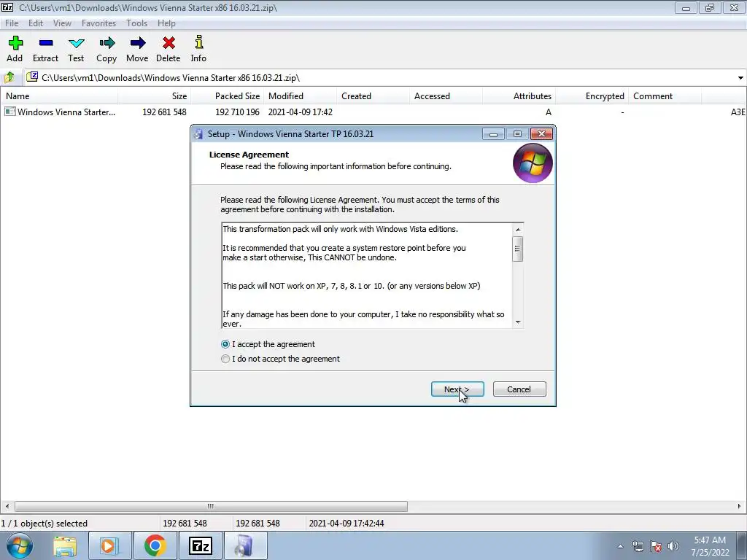Click the horizontal scrollbar right arrow

740,506
